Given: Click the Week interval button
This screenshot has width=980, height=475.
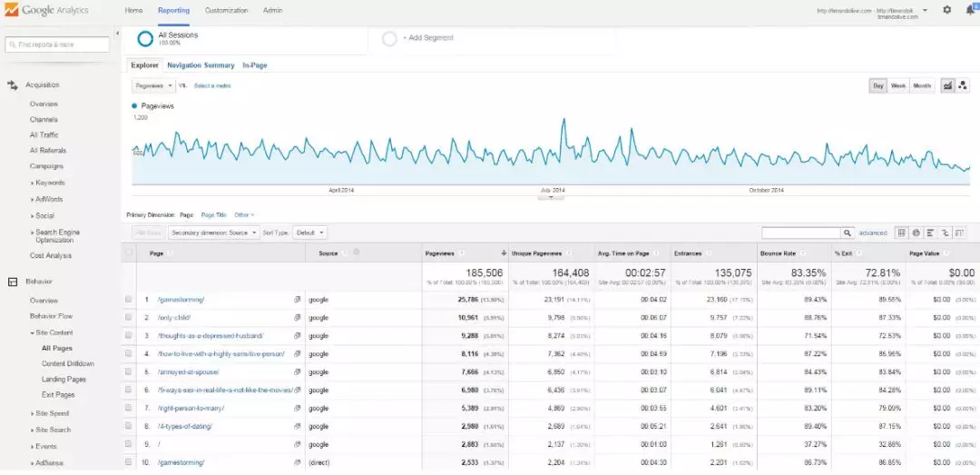Looking at the screenshot, I should point(898,85).
